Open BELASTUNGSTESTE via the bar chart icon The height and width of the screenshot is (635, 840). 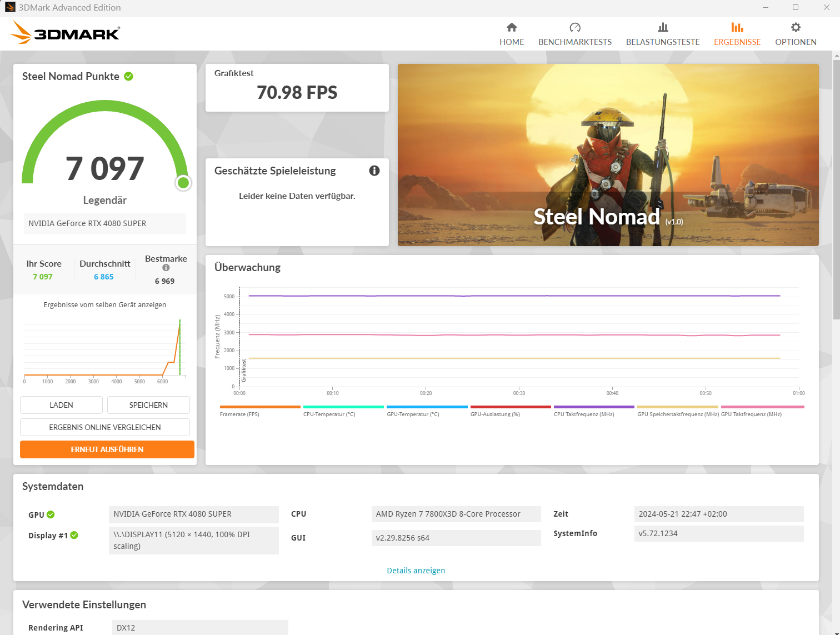(662, 26)
